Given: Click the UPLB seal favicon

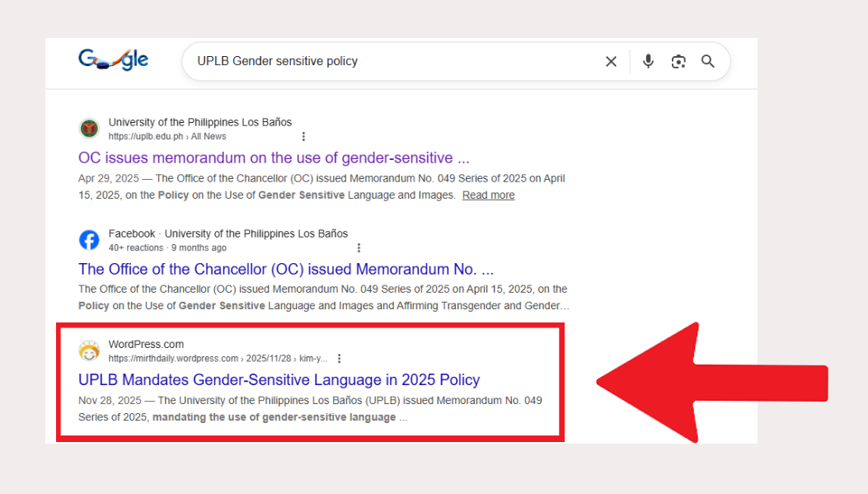Looking at the screenshot, I should coord(89,129).
